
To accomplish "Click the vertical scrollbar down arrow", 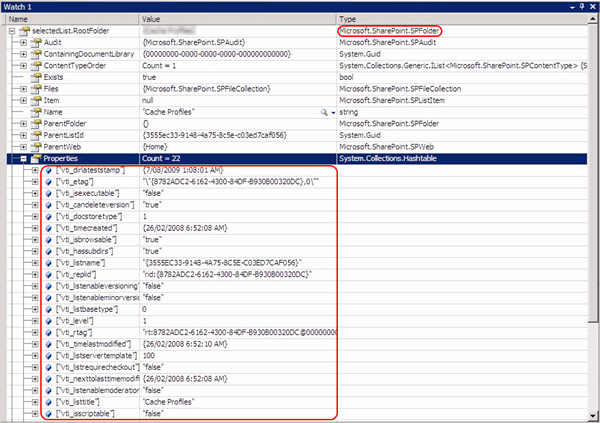I will 593,415.
